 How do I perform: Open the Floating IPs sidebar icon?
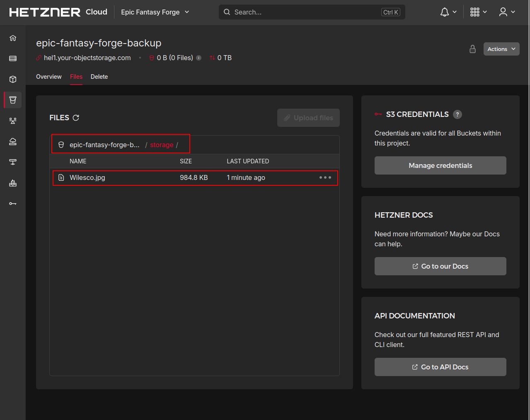click(x=13, y=141)
